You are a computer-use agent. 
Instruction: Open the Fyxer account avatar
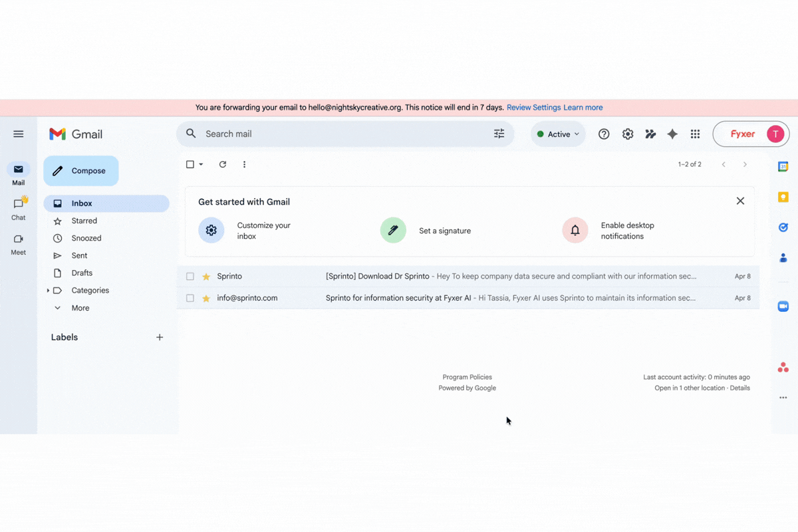point(775,134)
